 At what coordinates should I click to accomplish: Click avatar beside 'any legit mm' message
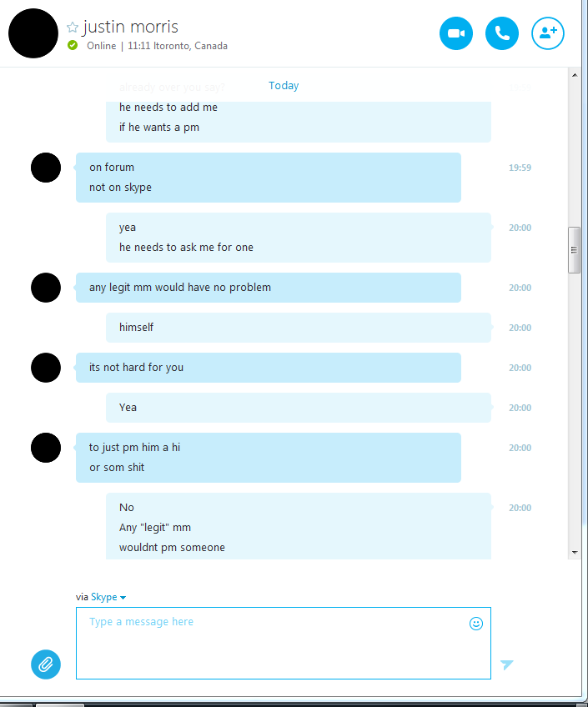46,288
